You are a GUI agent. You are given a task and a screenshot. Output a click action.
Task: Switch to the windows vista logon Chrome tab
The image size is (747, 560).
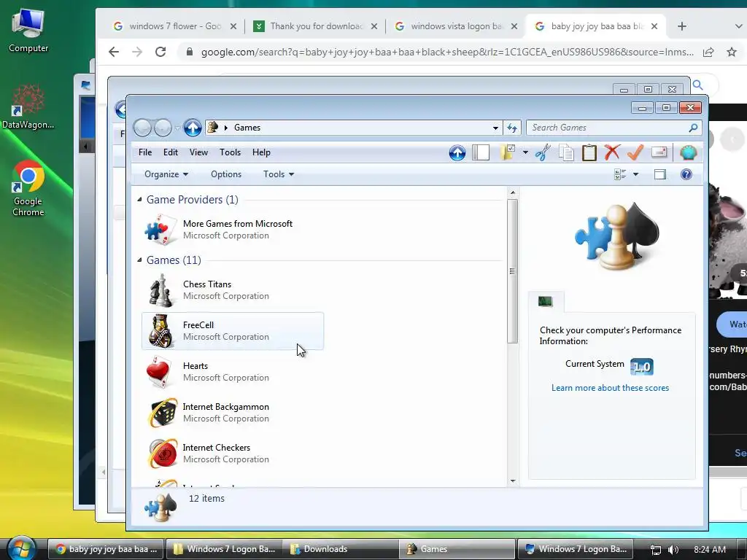pos(456,26)
